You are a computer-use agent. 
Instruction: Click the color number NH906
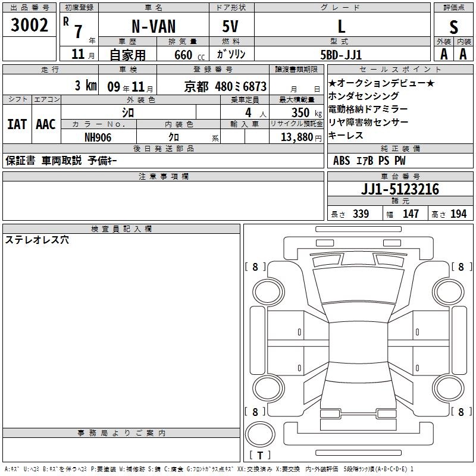coord(98,137)
